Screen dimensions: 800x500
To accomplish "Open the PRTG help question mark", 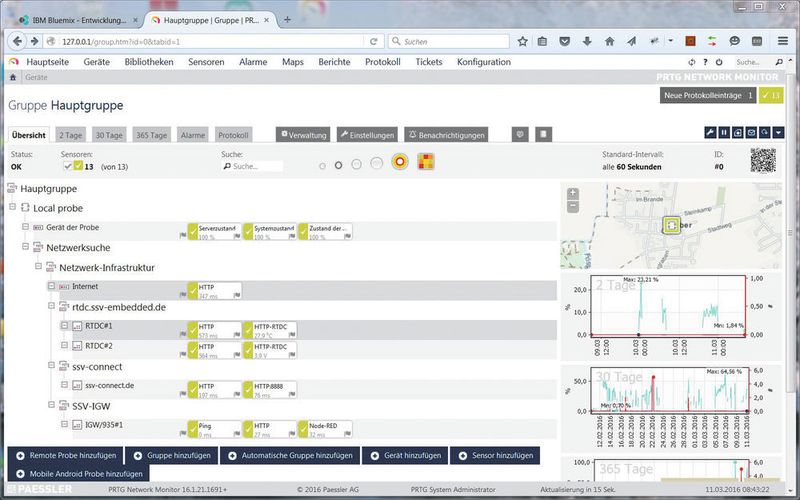I will coord(705,62).
